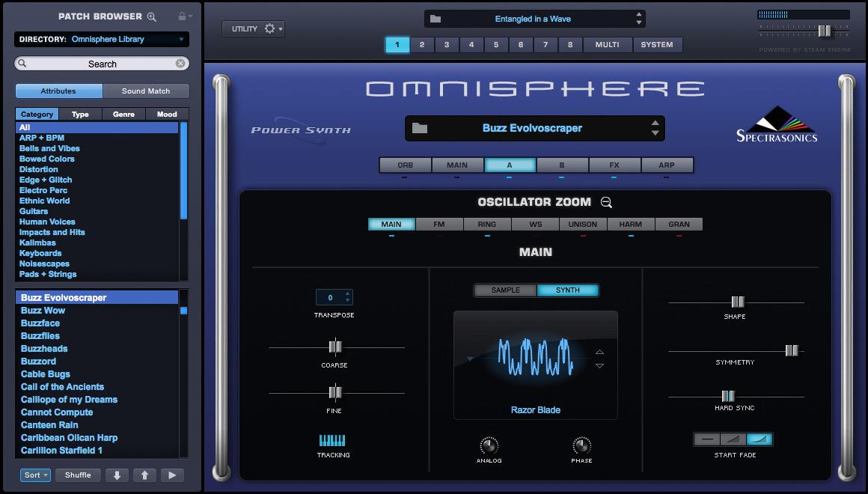Switch to the B oscillator tab
The image size is (868, 494).
coord(562,165)
